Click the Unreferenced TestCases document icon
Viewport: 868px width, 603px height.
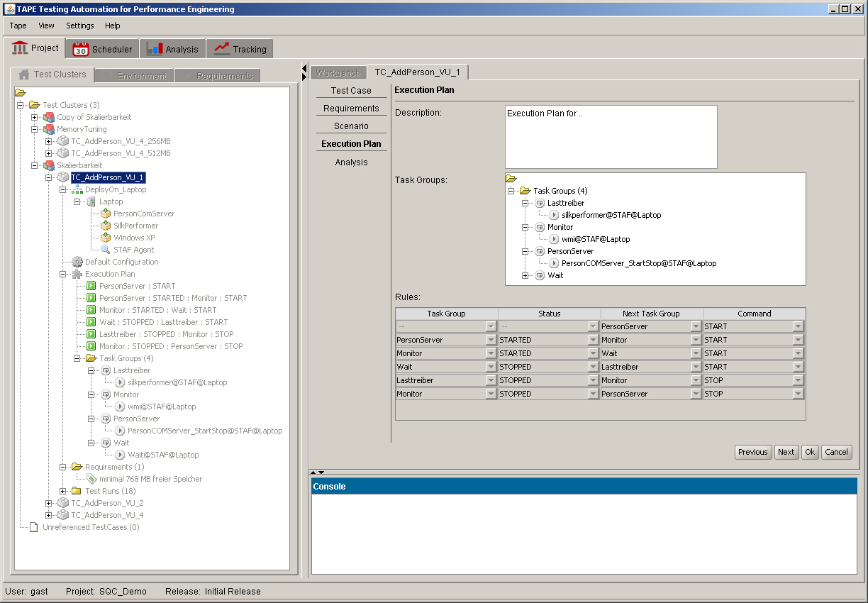pyautogui.click(x=33, y=527)
